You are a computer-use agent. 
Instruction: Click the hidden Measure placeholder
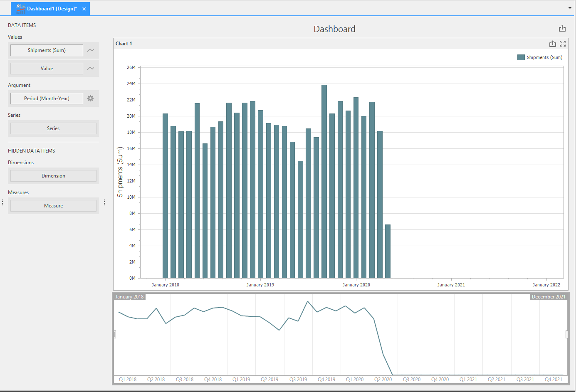(53, 206)
